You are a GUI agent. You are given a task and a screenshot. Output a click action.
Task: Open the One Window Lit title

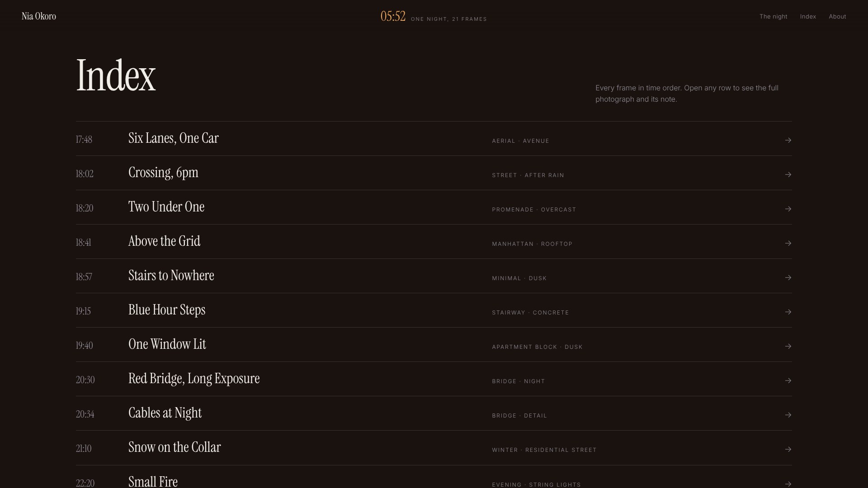[x=167, y=344]
